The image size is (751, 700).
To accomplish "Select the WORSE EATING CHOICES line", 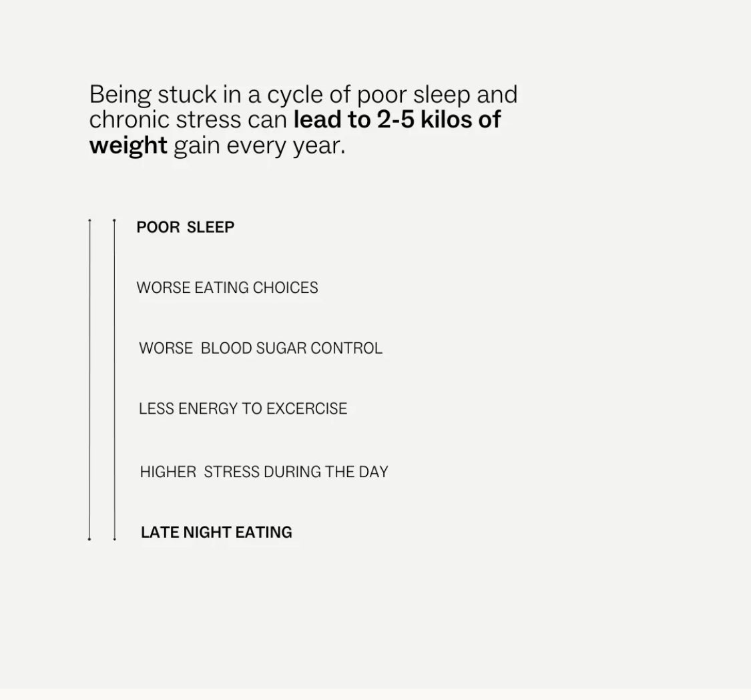I will 227,288.
